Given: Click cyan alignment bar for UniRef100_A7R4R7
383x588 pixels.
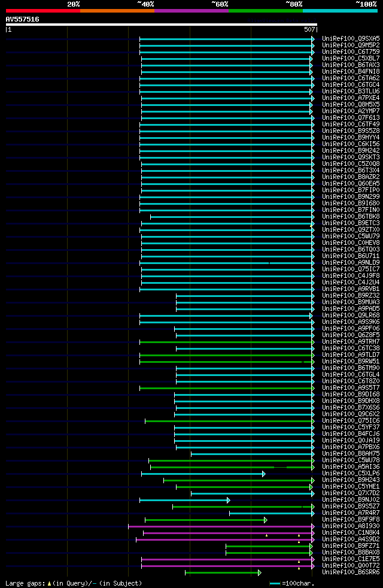Looking at the screenshot, I should pos(272,513).
